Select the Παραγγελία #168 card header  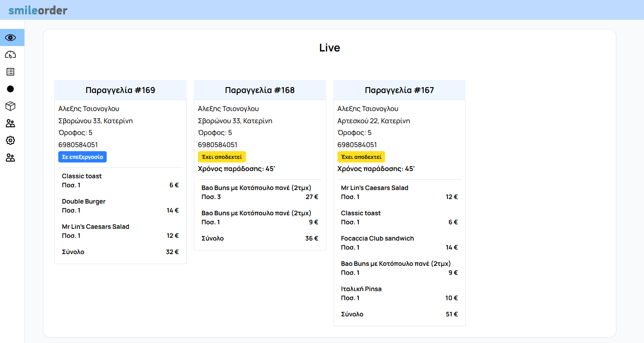(x=260, y=90)
